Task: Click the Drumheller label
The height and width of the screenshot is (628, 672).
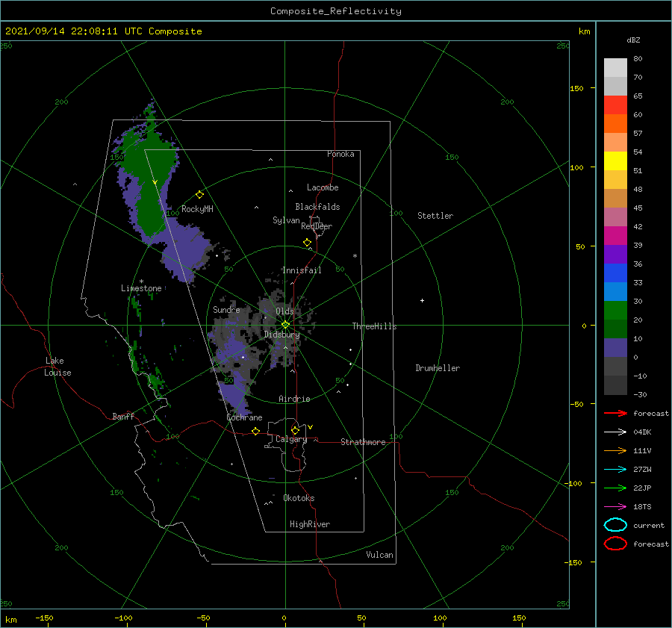Action: pos(438,368)
